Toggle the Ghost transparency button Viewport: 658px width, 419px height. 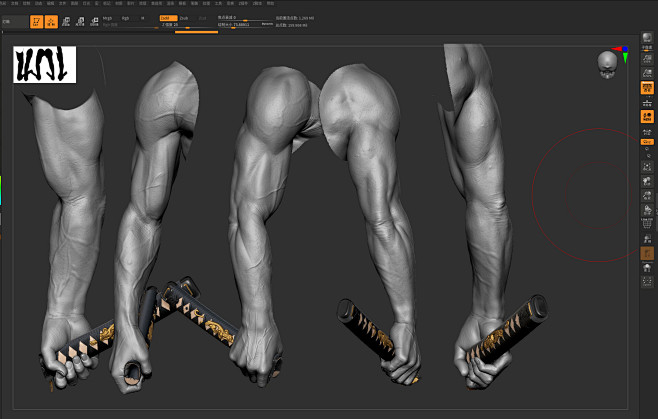(x=648, y=253)
